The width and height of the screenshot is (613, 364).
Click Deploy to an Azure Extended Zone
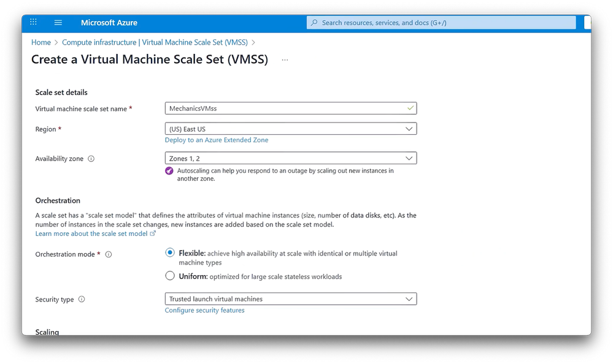click(217, 140)
